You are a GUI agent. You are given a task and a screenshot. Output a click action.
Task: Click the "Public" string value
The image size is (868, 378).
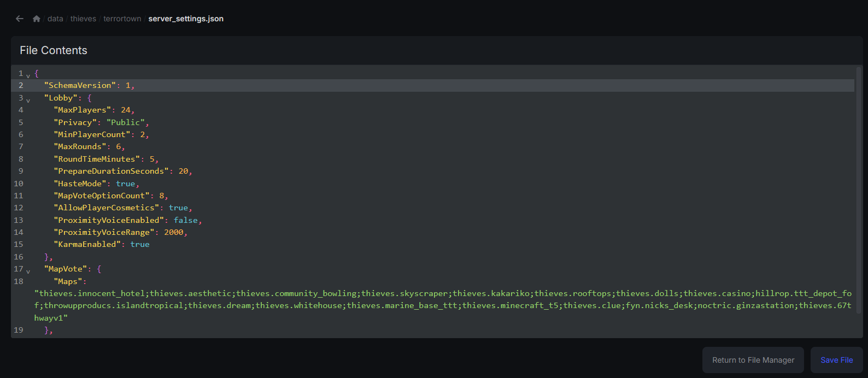126,122
